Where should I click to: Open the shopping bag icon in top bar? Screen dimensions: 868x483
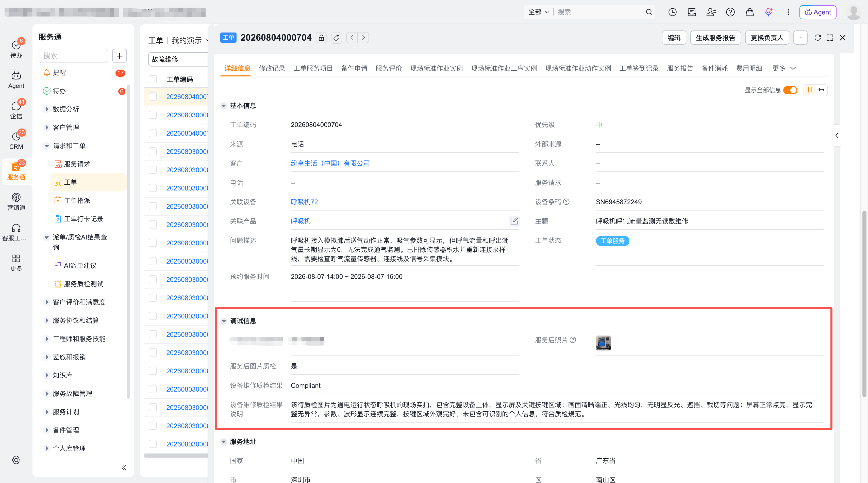[749, 12]
